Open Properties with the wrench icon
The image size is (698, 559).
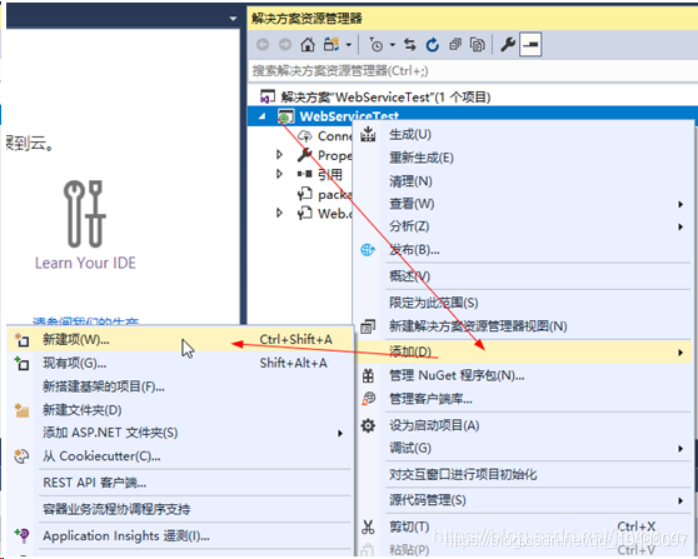click(x=507, y=45)
